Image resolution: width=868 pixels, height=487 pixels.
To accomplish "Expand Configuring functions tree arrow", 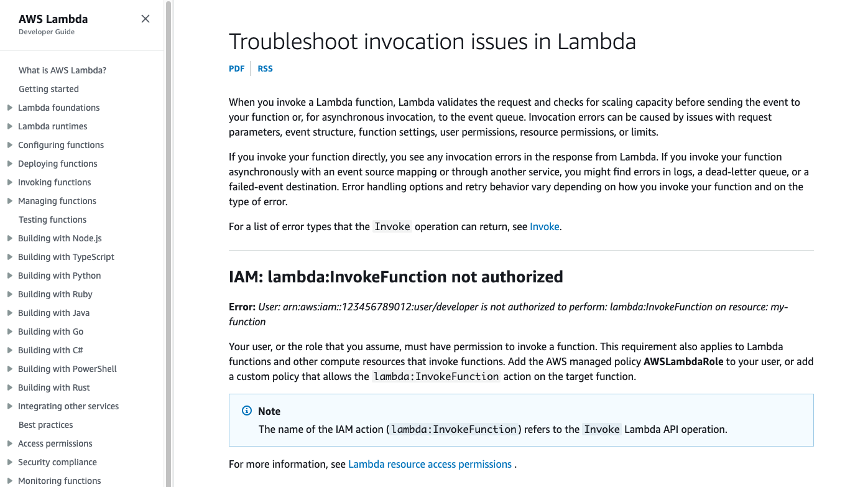I will tap(10, 145).
